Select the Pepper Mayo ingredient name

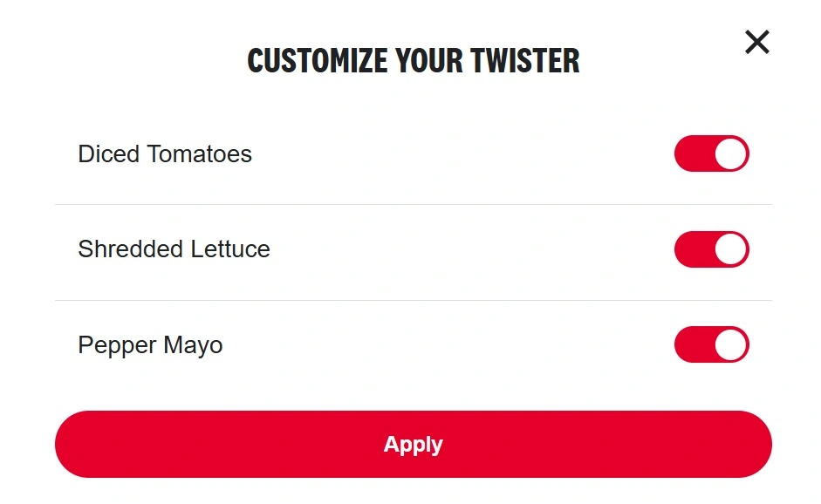click(150, 344)
